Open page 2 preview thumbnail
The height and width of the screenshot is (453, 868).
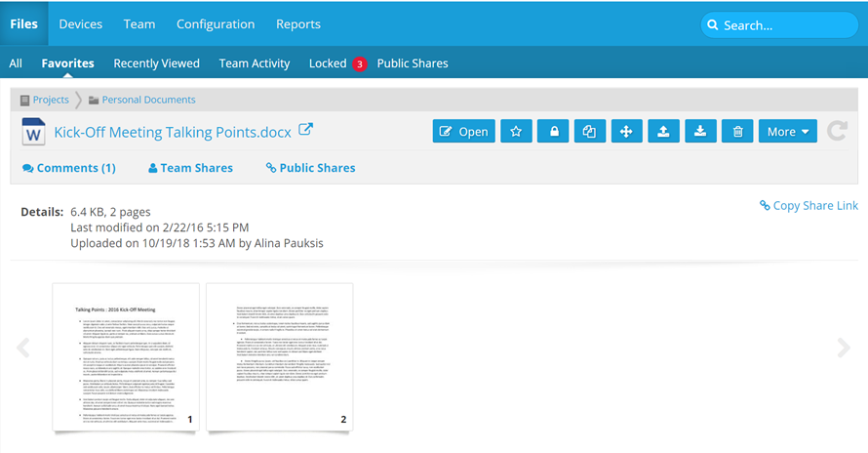point(280,356)
